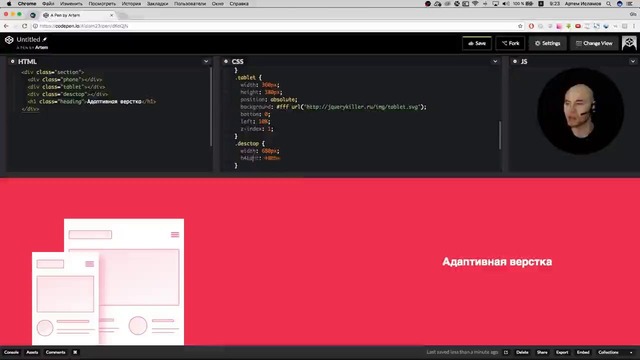Open the Apple menu
The height and width of the screenshot is (360, 640).
[x=9, y=4]
